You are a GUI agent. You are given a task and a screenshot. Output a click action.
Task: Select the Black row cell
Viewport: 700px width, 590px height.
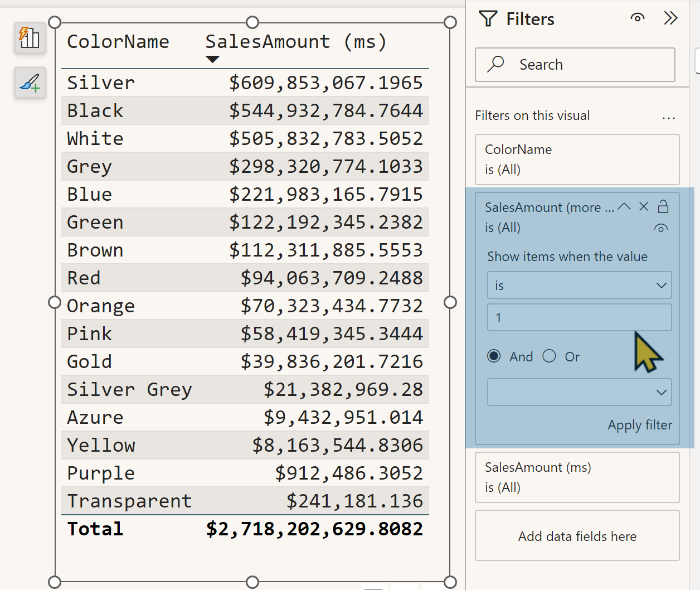(x=95, y=110)
